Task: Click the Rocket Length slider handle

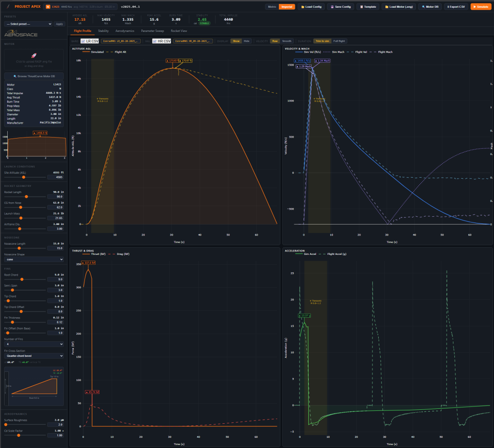Action: [x=27, y=197]
